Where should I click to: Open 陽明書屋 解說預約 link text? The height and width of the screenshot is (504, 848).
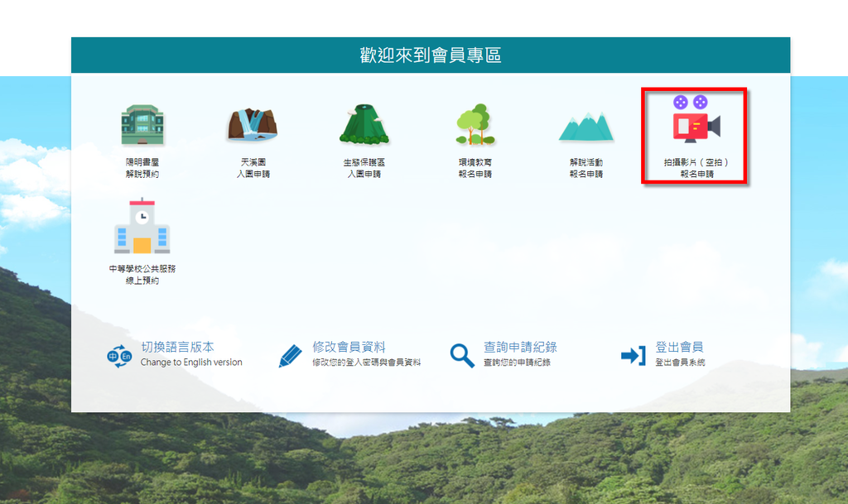click(142, 168)
